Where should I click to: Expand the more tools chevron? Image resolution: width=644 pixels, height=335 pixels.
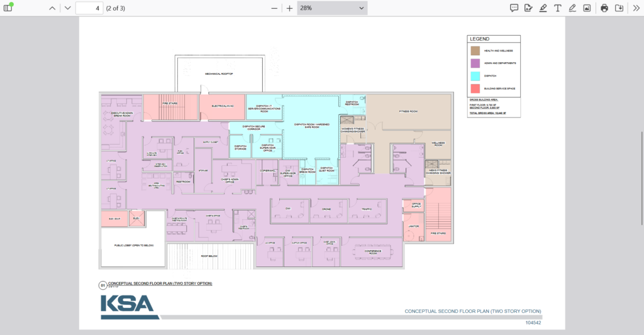635,8
